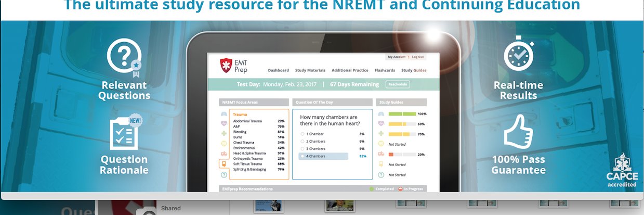Click the Question Of The Day header
Viewport: 644px width, 215px height.
[332, 103]
